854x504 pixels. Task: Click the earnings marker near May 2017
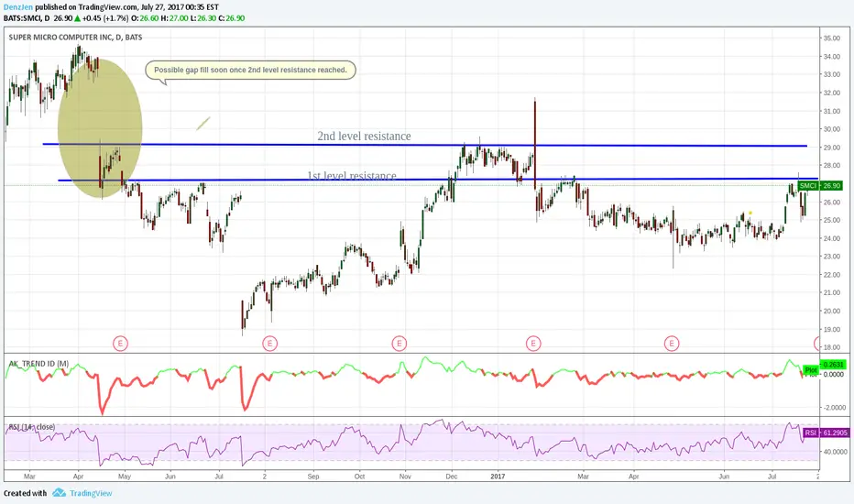tap(672, 344)
